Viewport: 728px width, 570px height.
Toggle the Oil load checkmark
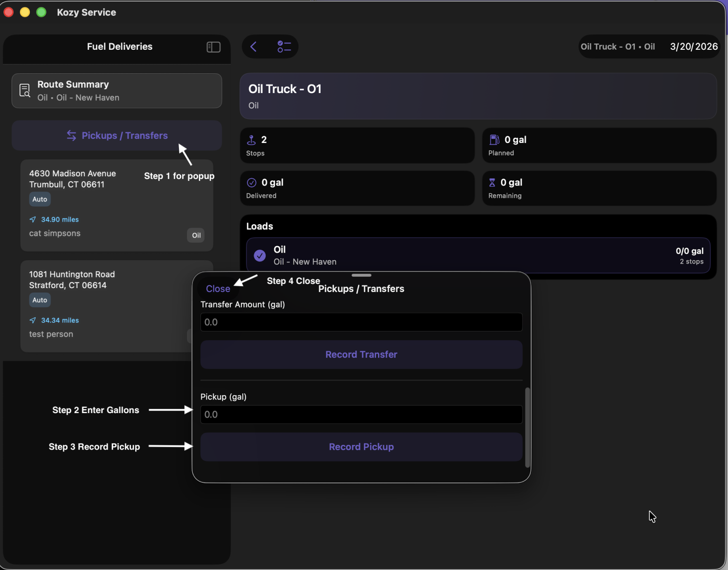[x=260, y=256]
